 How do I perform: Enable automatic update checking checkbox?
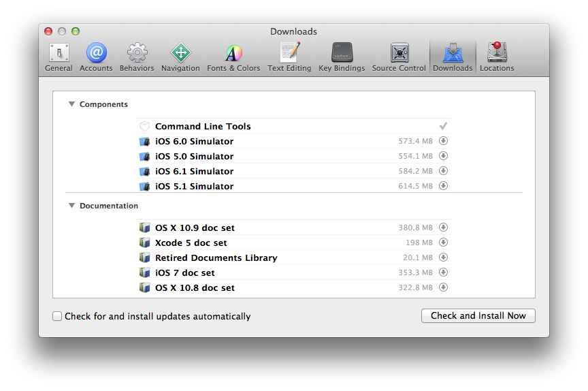click(57, 316)
